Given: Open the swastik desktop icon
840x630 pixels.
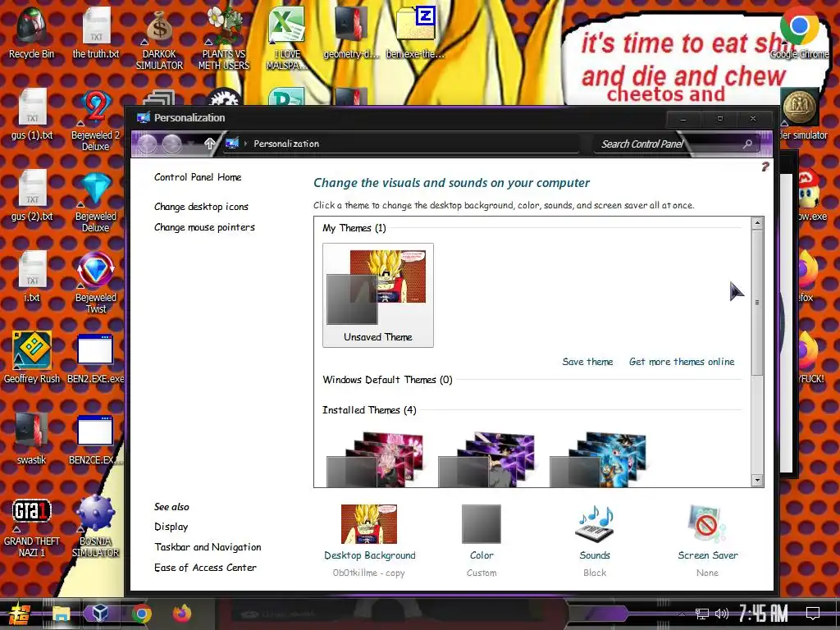Looking at the screenshot, I should tap(31, 438).
